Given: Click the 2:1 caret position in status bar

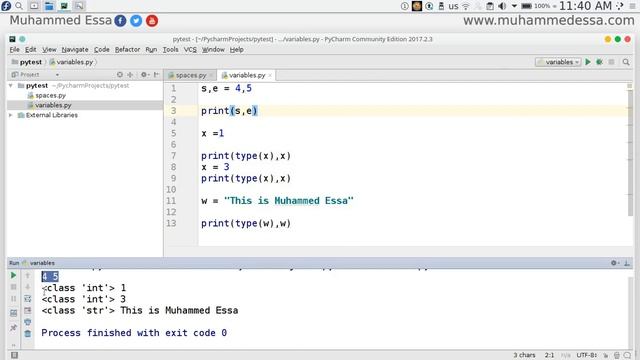Looking at the screenshot, I should coord(549,355).
